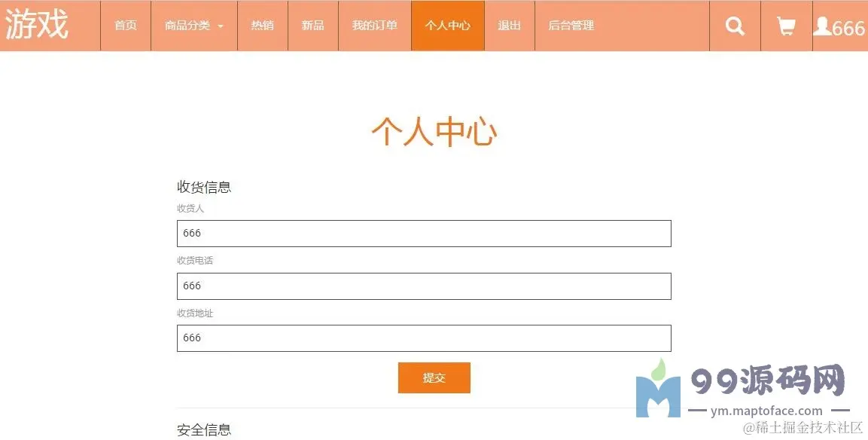868x440 pixels.
Task: Go to 首页 in the navigation bar
Action: click(126, 26)
